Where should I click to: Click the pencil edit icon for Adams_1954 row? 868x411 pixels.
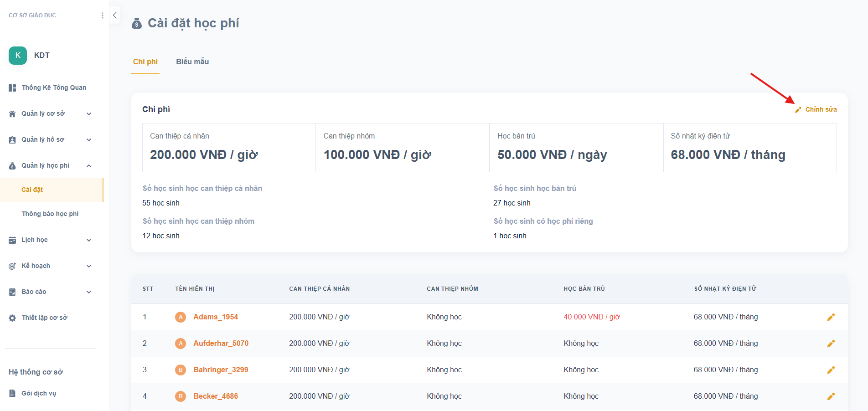point(831,317)
